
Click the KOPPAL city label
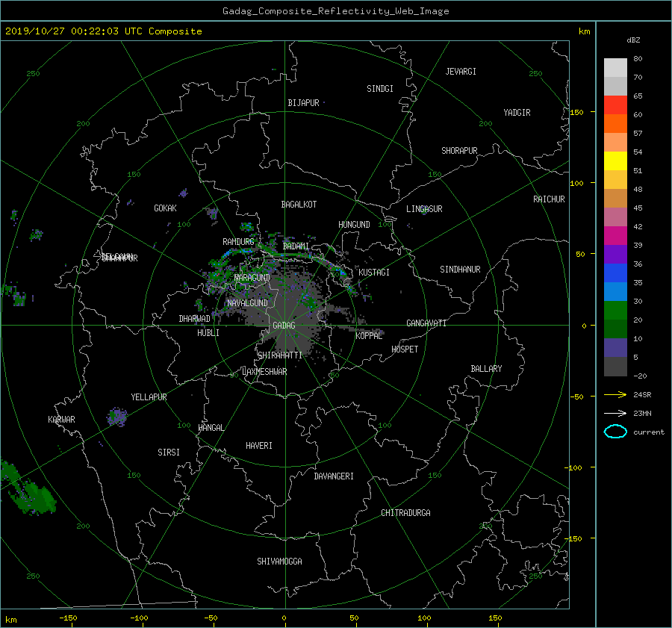click(x=369, y=335)
